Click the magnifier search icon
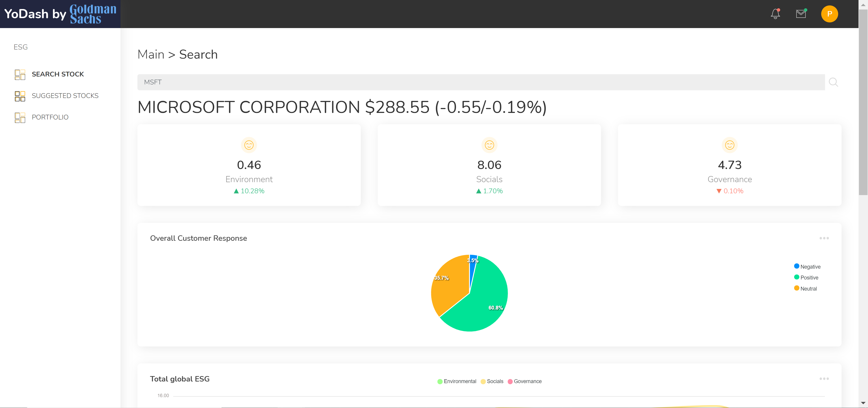868x408 pixels. 833,82
